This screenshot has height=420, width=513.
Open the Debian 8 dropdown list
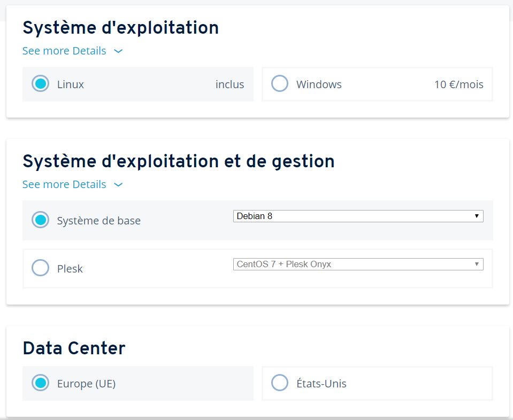click(358, 215)
